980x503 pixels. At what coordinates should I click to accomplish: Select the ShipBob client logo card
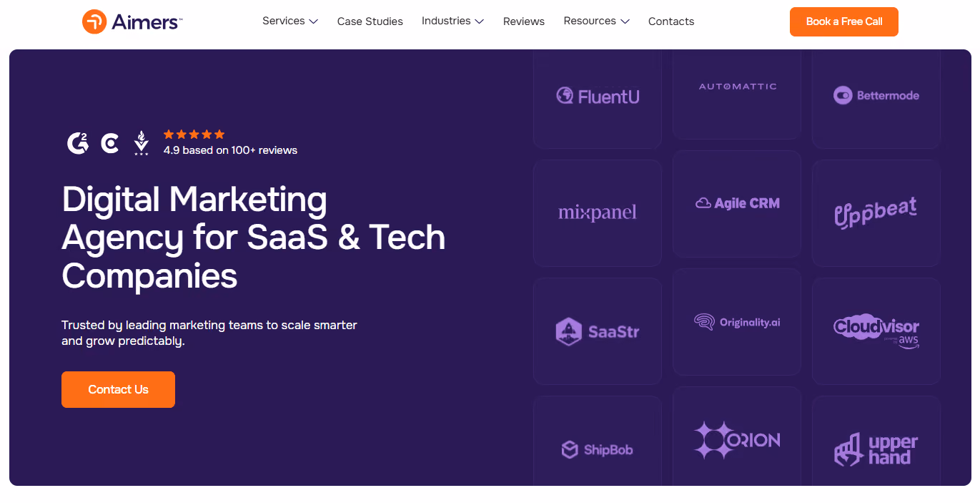point(598,441)
